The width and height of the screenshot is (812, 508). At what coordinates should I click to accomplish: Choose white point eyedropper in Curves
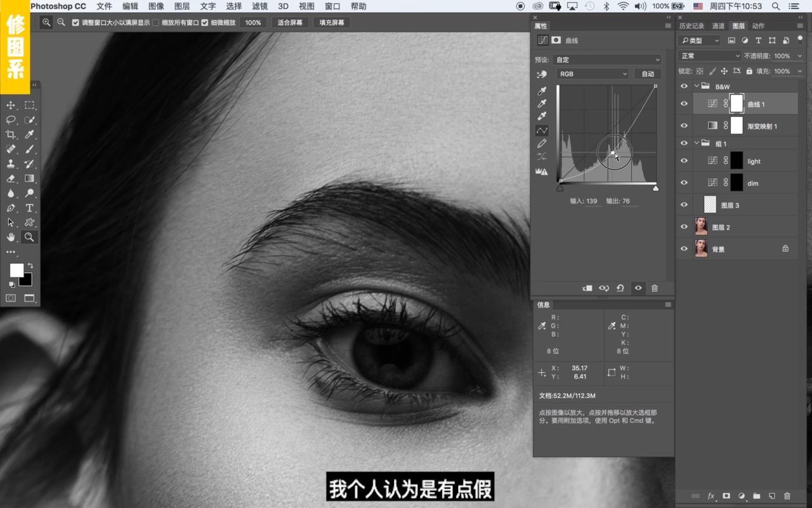point(542,116)
